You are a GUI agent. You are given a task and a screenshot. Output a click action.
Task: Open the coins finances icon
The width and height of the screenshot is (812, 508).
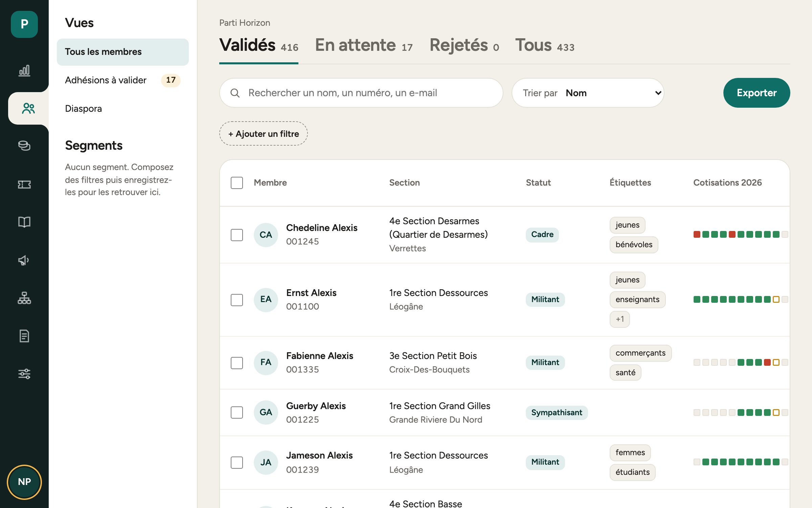(x=24, y=146)
